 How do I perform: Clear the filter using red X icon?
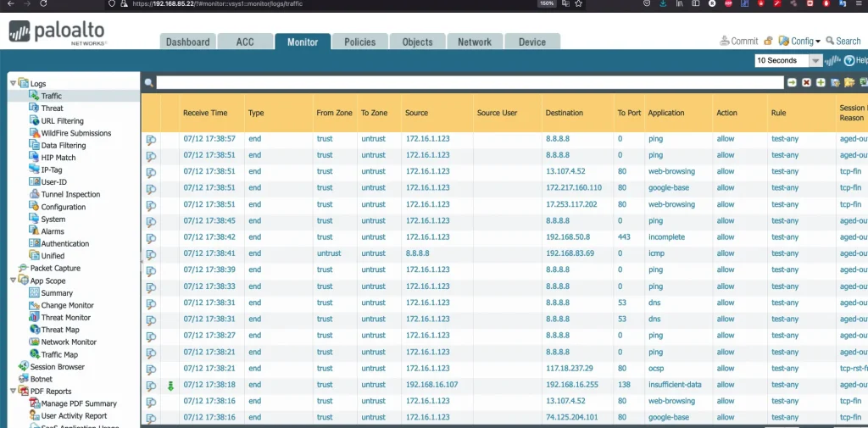(x=806, y=82)
